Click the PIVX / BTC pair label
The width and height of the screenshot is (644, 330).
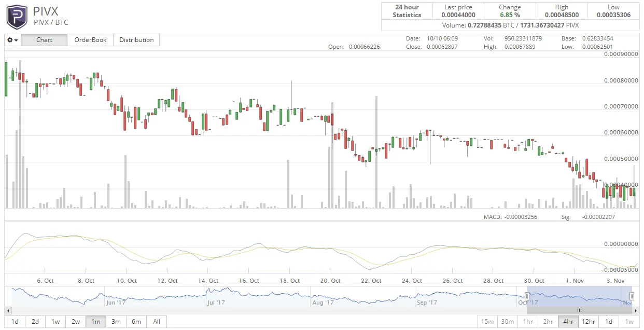[x=51, y=22]
